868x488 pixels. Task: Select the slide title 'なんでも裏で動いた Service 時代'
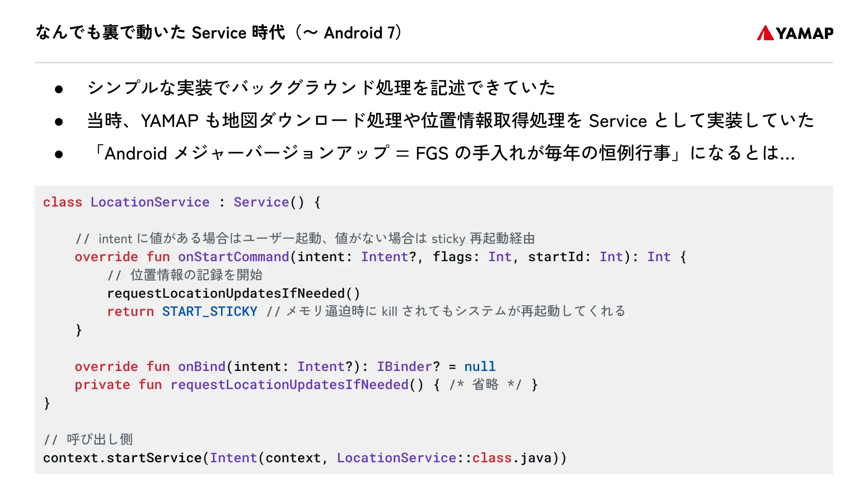160,33
